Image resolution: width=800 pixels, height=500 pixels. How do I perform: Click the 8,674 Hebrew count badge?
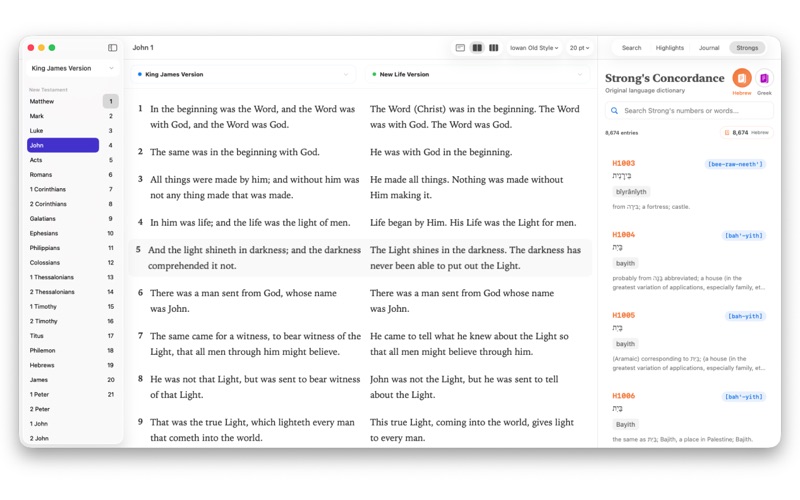(747, 133)
